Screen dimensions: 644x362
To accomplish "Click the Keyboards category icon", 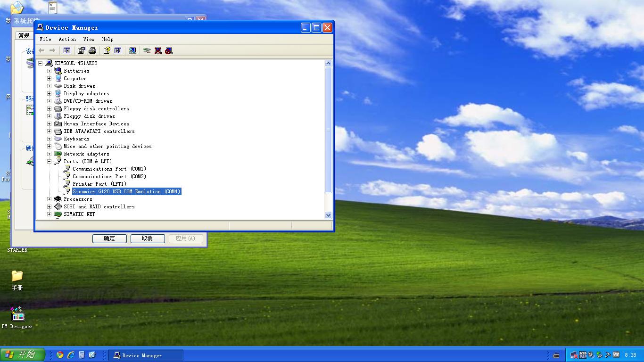I will [x=58, y=139].
